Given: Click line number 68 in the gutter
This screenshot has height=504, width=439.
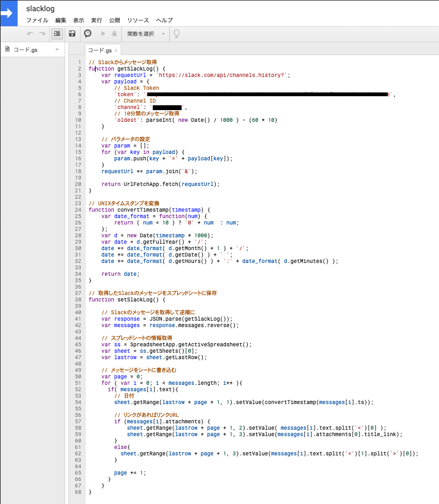Looking at the screenshot, I should pos(78,492).
